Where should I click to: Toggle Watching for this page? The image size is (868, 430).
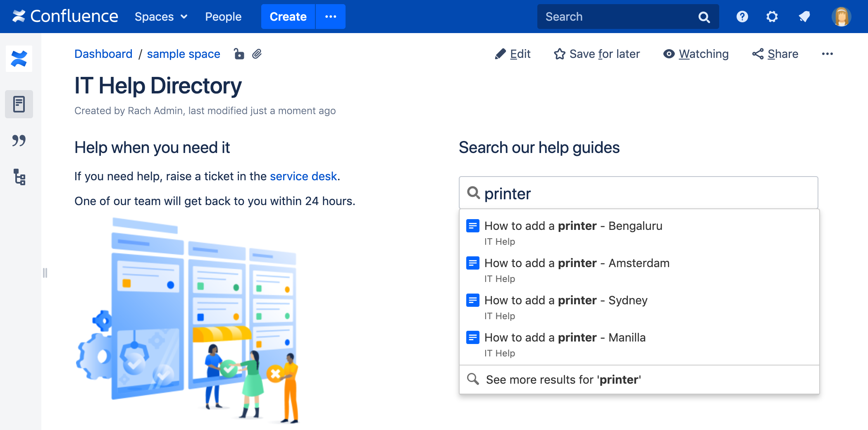tap(696, 54)
